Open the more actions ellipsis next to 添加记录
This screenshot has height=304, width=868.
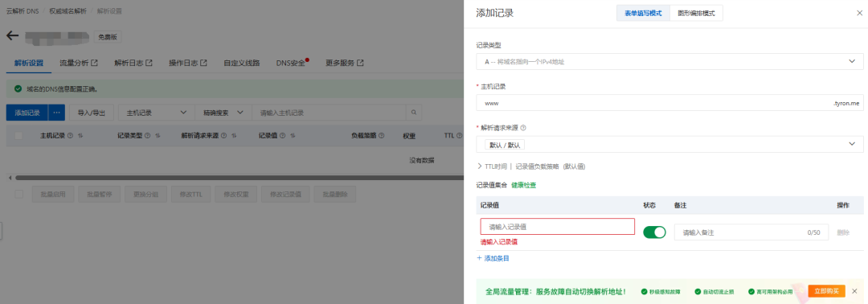(x=56, y=113)
